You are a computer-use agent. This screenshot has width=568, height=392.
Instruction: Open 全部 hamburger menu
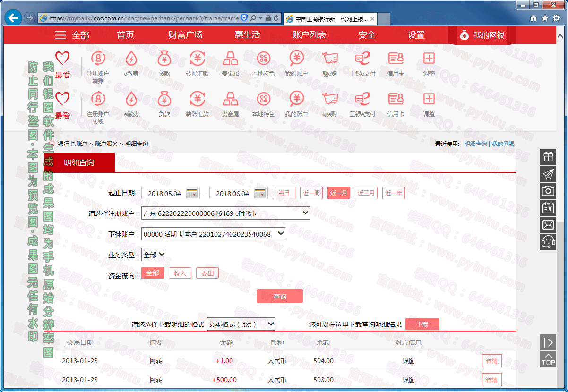point(72,35)
